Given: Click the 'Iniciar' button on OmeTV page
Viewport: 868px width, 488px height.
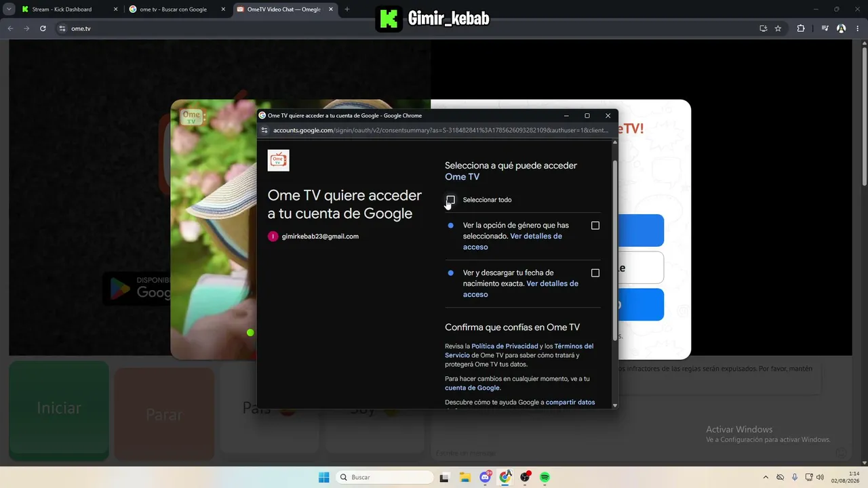Looking at the screenshot, I should pyautogui.click(x=59, y=409).
